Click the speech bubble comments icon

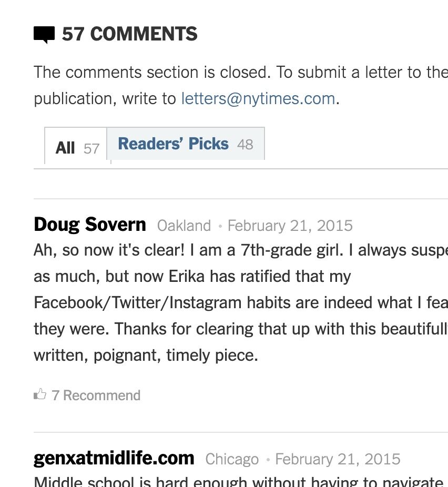pos(44,35)
